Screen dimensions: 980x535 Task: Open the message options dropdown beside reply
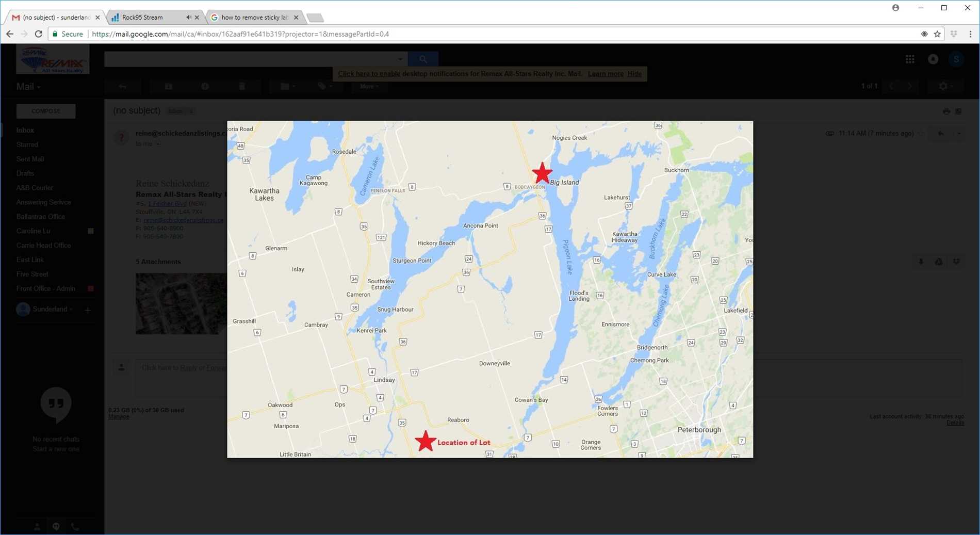pyautogui.click(x=959, y=134)
